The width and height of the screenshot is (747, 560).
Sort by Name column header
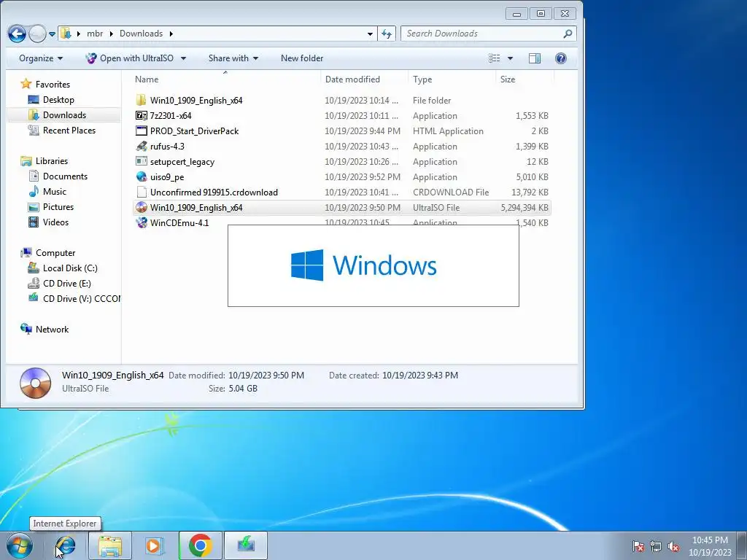point(146,79)
